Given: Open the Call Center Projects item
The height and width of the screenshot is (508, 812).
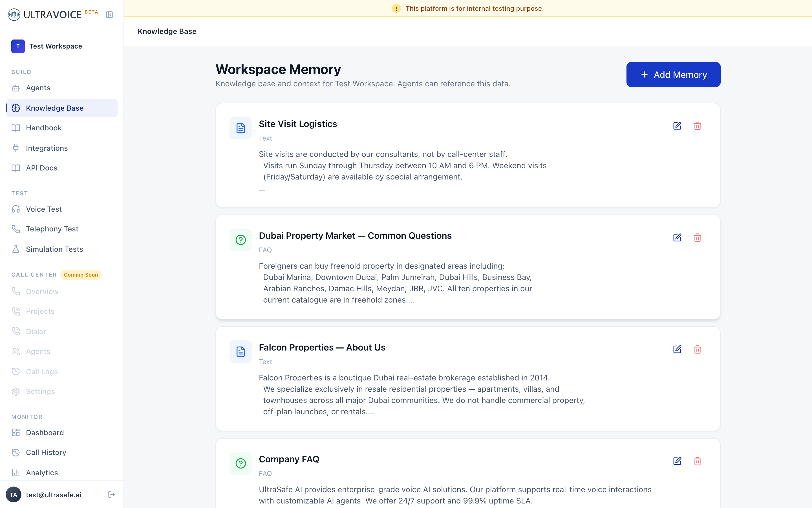Looking at the screenshot, I should point(62,312).
